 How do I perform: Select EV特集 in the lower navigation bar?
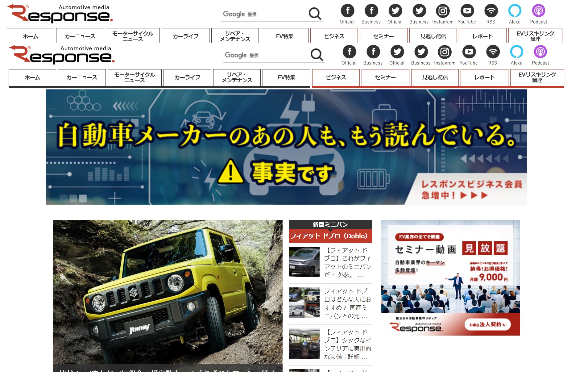286,77
